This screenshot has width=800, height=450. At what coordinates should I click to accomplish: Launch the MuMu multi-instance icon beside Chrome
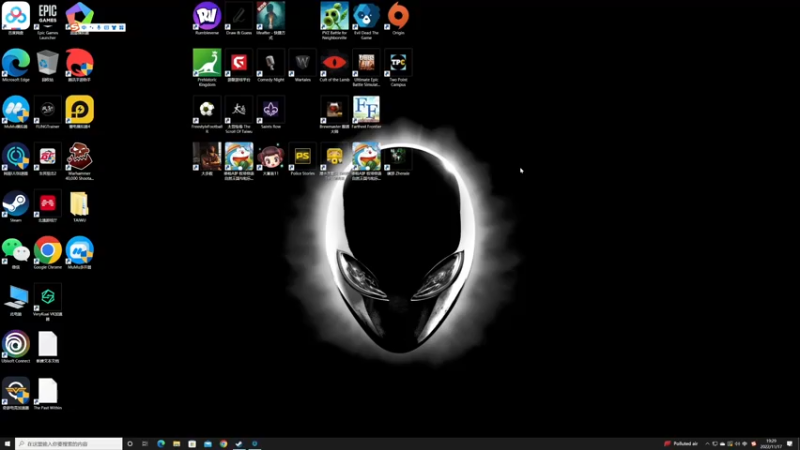coord(79,253)
